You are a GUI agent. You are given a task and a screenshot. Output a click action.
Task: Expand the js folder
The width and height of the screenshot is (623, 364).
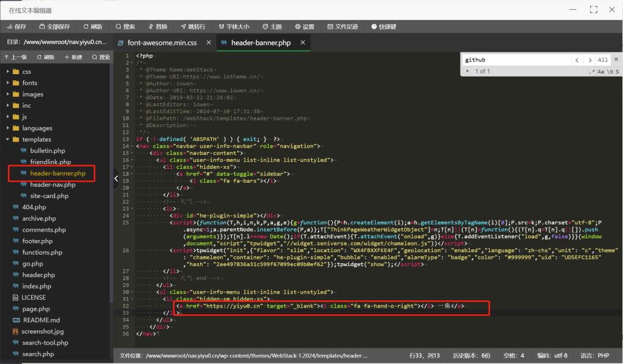[7, 117]
